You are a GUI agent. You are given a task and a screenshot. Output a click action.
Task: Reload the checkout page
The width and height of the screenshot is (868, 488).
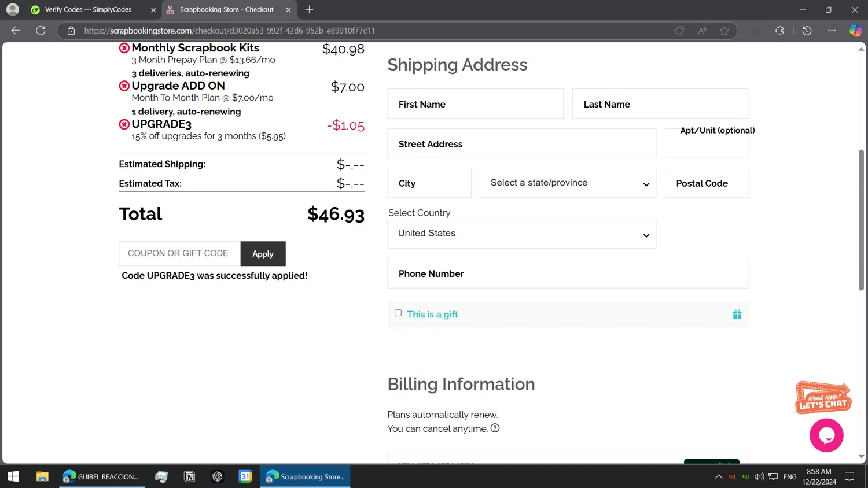(41, 31)
